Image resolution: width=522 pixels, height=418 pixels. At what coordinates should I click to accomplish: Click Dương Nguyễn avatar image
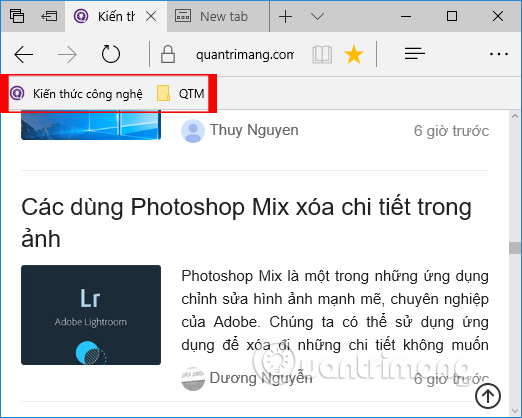tap(193, 379)
